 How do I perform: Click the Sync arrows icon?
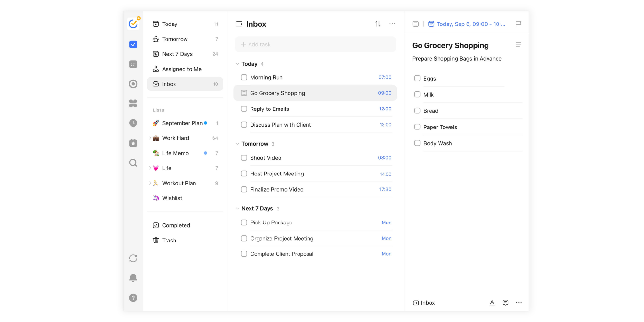133,258
